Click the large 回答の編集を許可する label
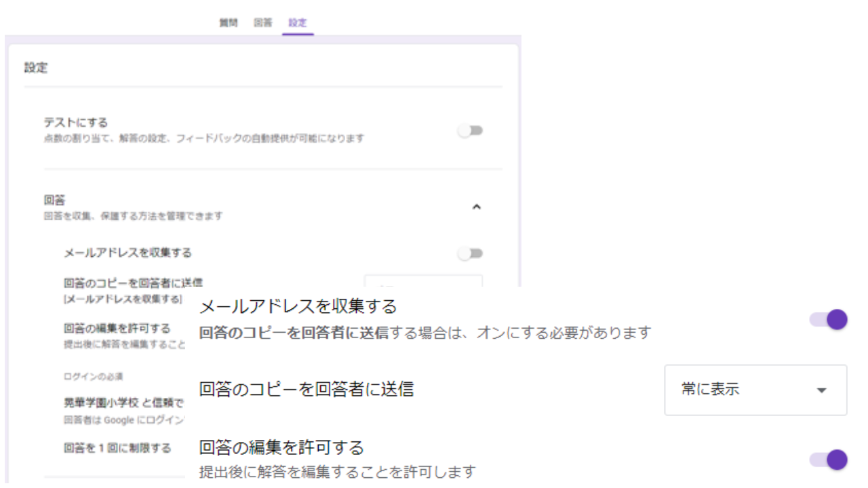 (281, 447)
